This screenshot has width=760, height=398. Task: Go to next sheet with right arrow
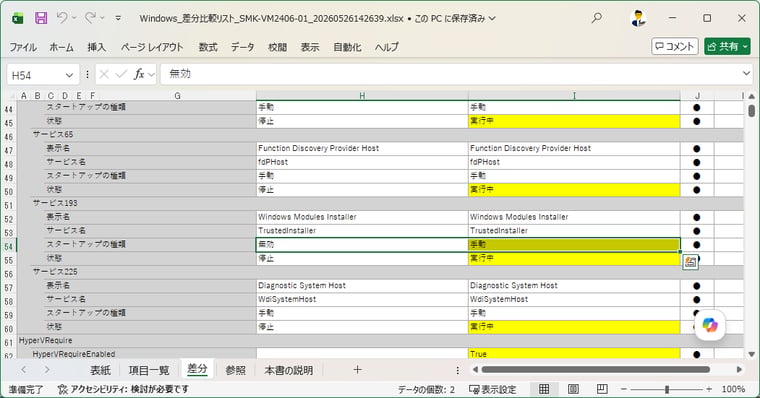[47, 370]
